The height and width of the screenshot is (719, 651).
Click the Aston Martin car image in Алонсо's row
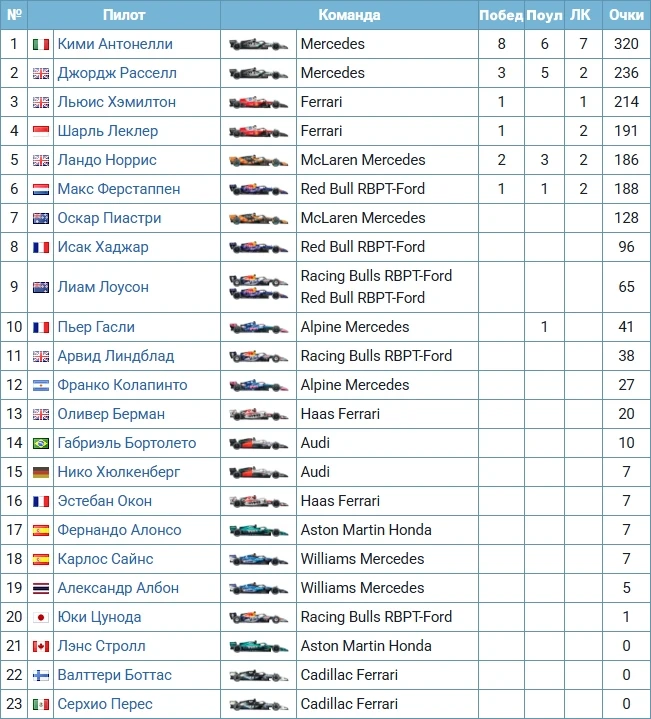point(259,531)
